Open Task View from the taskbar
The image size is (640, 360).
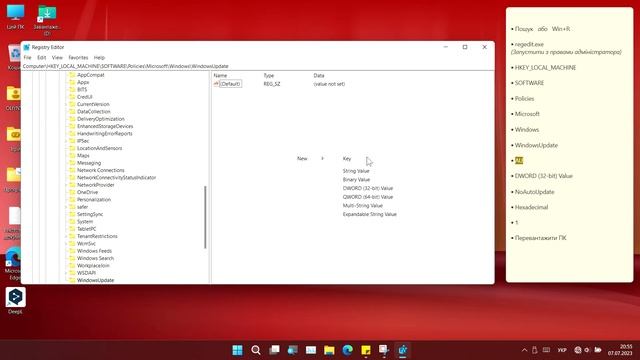tap(274, 350)
